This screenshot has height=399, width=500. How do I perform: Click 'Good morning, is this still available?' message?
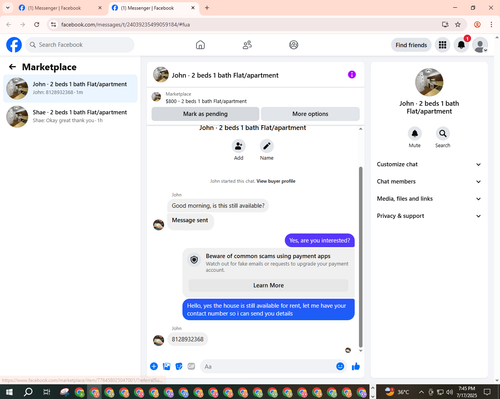tap(218, 206)
